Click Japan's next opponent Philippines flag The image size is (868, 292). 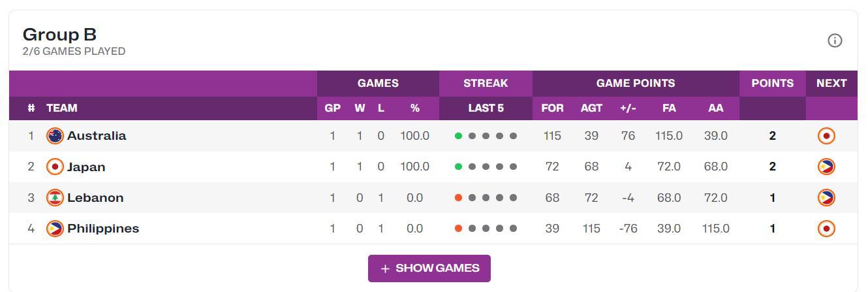tap(826, 167)
